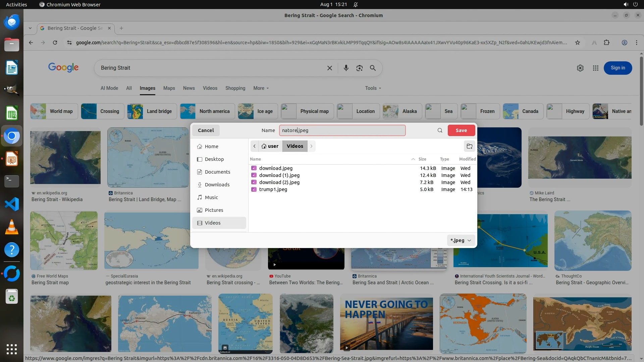The height and width of the screenshot is (362, 644).
Task: Click the voice search microphone icon
Action: [346, 68]
